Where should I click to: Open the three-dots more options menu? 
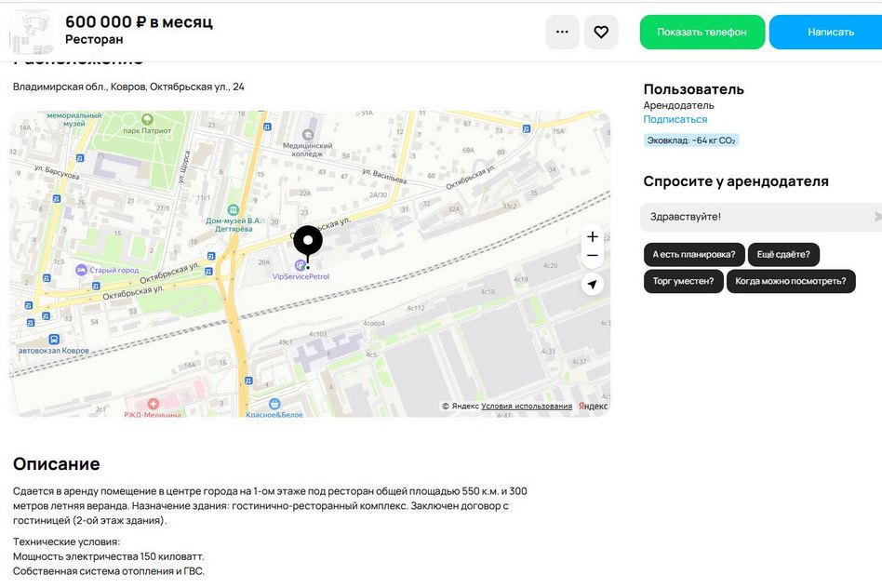click(562, 32)
